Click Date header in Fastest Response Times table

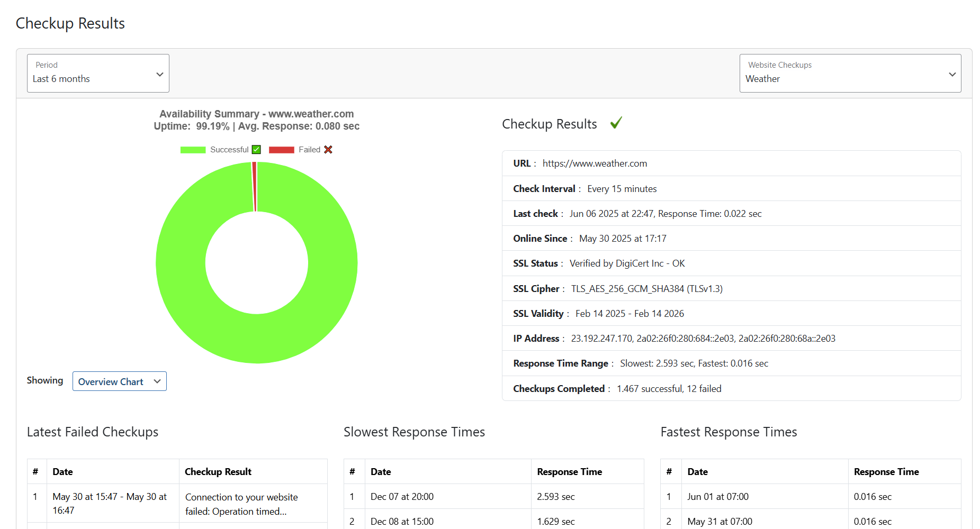(697, 472)
